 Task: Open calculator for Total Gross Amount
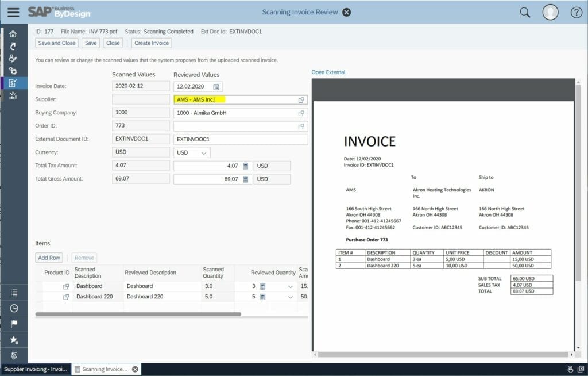pos(246,179)
